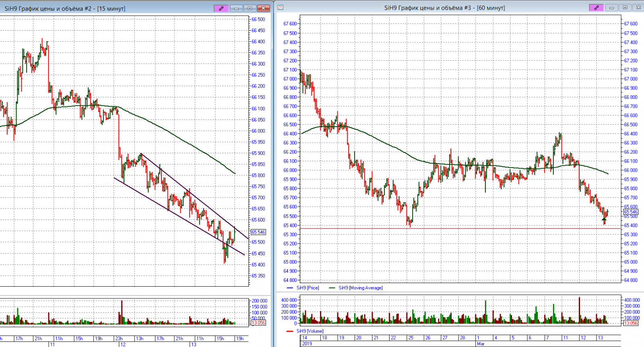Click the 13 056 volume label on the 60-minute chart
The height and width of the screenshot is (347, 644).
[x=631, y=323]
